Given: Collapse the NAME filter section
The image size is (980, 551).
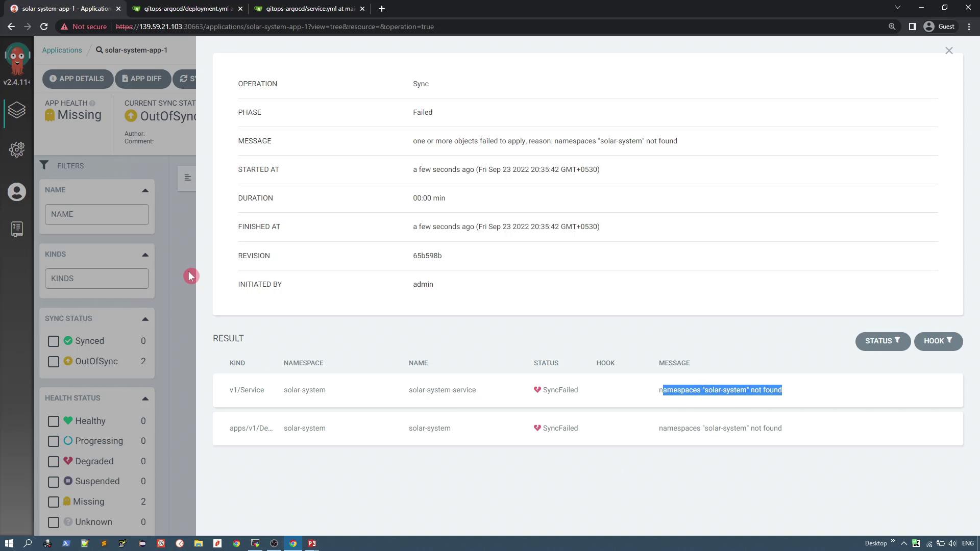Looking at the screenshot, I should 145,190.
